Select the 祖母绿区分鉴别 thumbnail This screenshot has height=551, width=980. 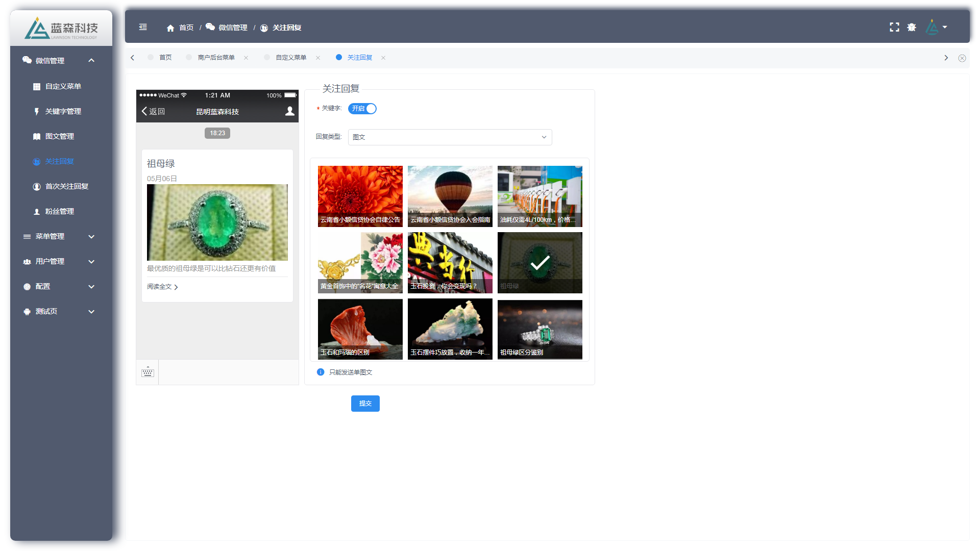point(540,329)
